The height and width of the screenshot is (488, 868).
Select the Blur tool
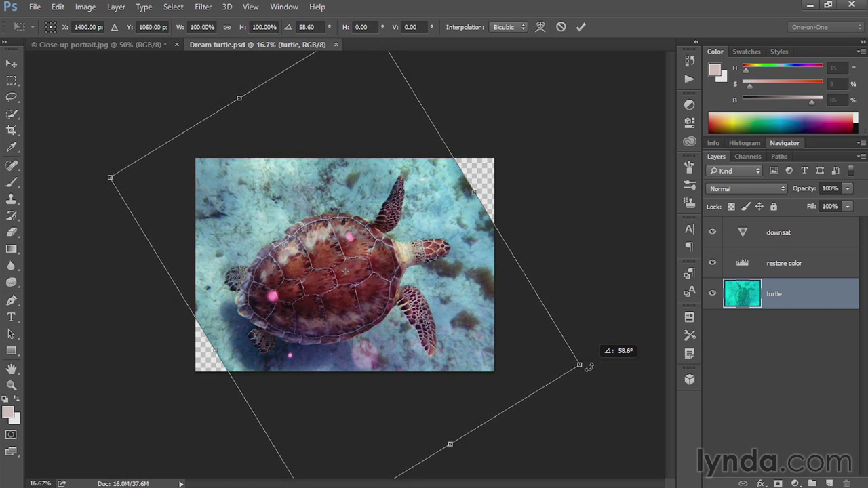click(x=12, y=266)
